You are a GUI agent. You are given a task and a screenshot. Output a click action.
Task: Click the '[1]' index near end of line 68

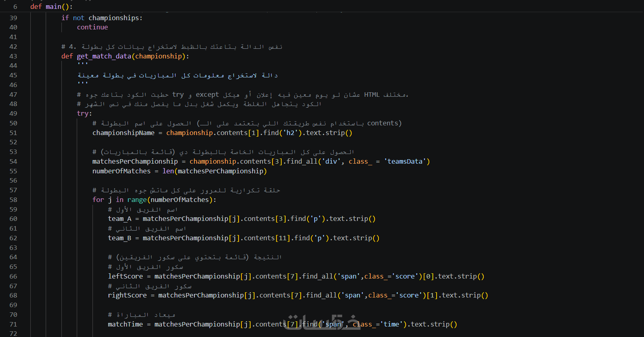point(432,295)
